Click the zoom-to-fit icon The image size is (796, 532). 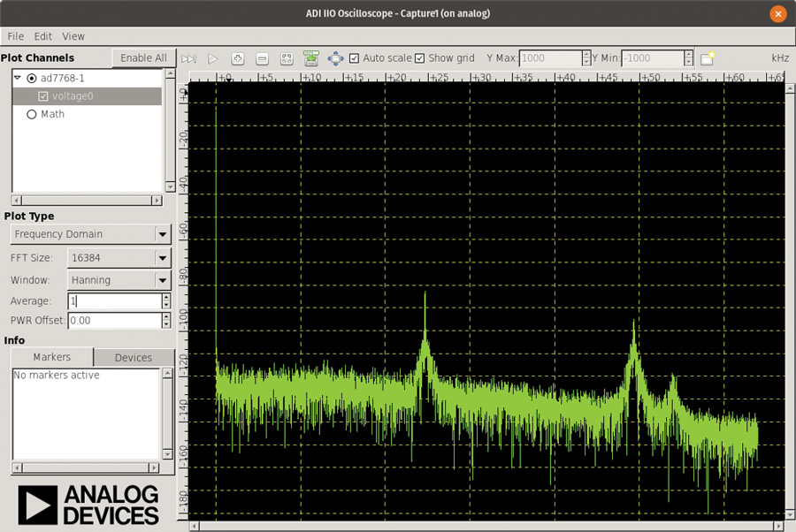coord(286,58)
